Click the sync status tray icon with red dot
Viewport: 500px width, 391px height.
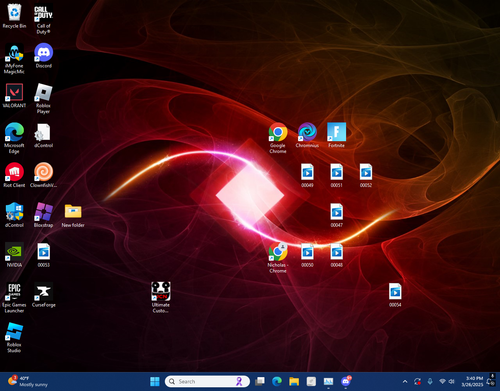click(x=417, y=381)
